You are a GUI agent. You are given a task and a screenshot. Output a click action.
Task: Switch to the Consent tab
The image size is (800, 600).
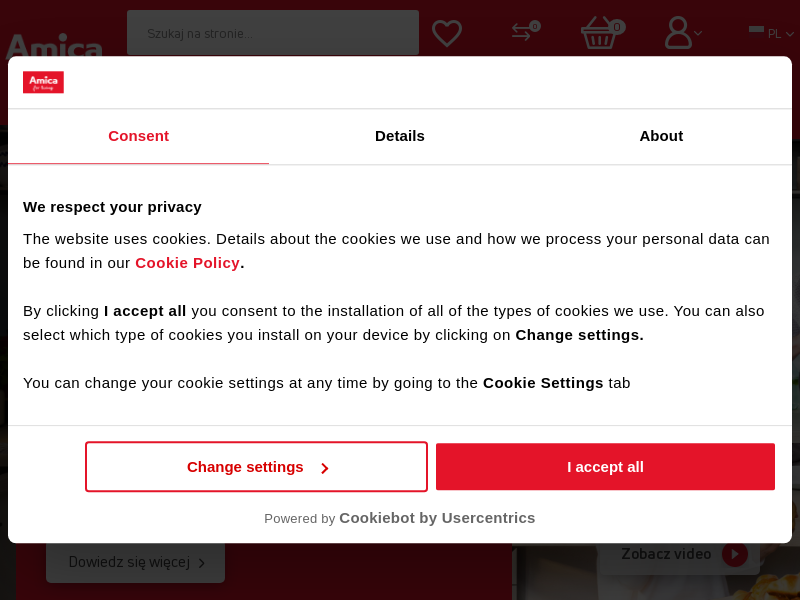[x=138, y=136]
